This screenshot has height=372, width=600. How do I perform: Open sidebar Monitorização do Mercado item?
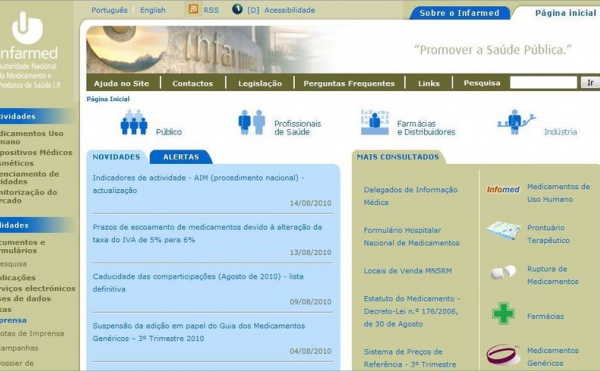[x=29, y=196]
